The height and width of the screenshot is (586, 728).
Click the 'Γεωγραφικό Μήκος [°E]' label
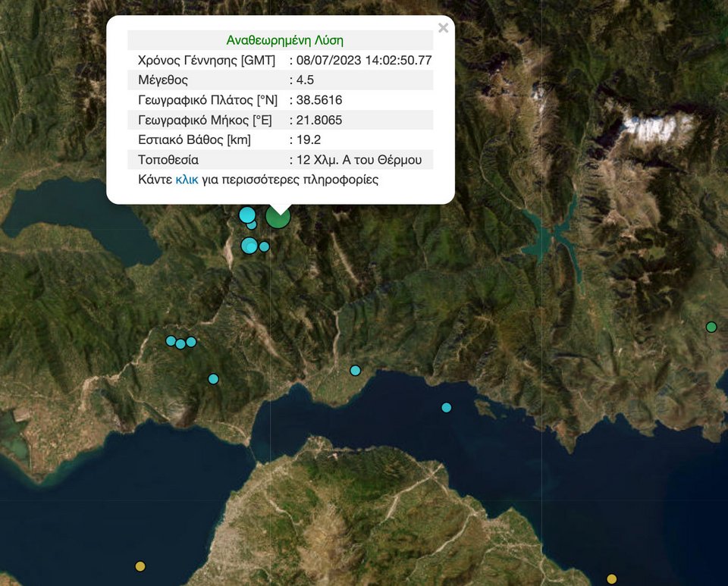205,121
